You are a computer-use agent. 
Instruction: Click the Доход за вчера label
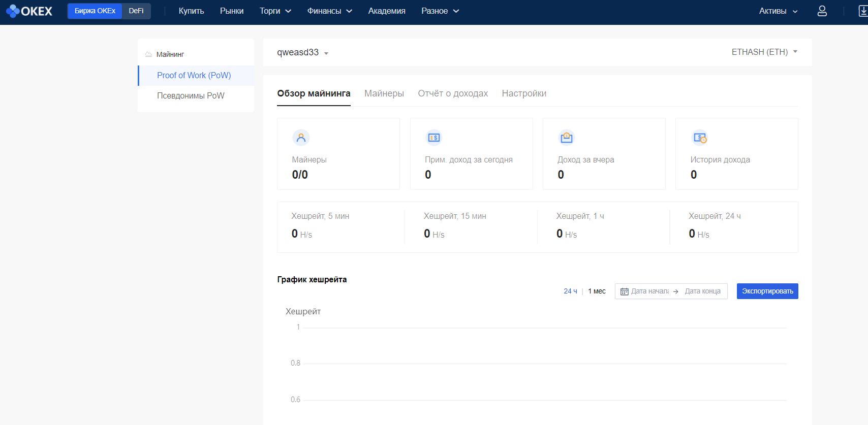pos(585,159)
